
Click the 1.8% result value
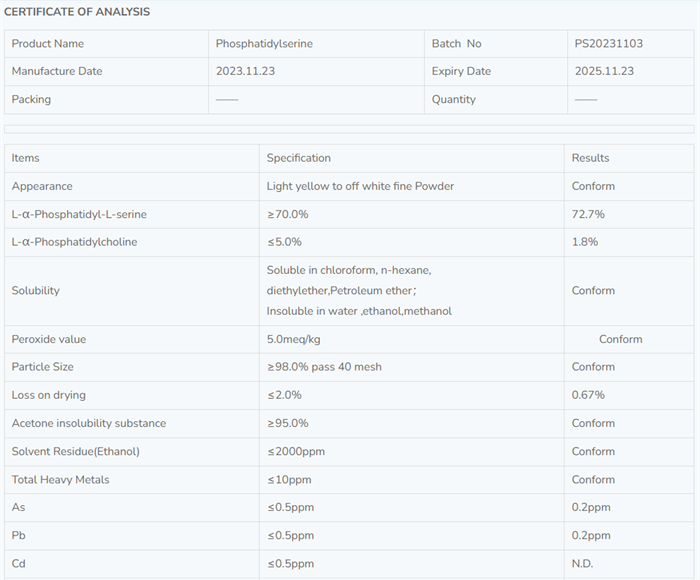tap(585, 242)
